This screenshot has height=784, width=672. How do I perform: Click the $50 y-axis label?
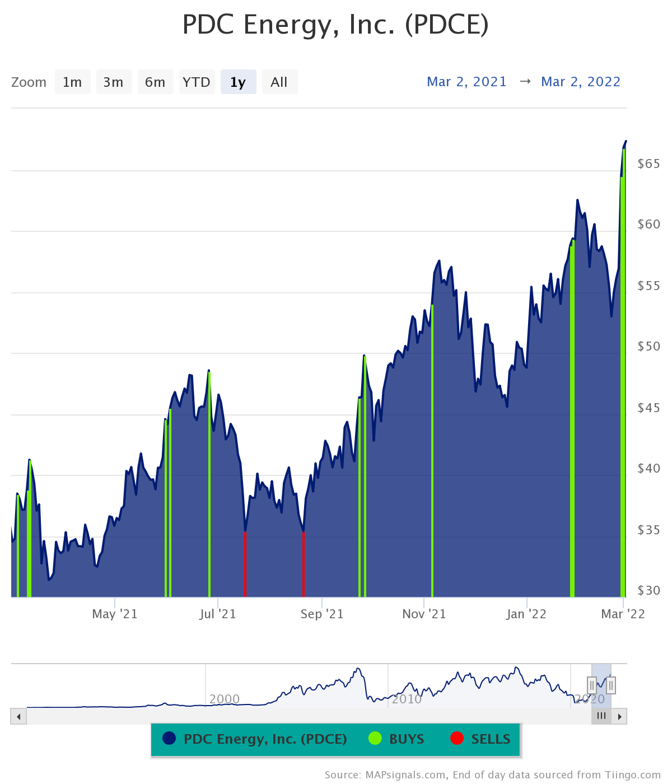tap(649, 346)
